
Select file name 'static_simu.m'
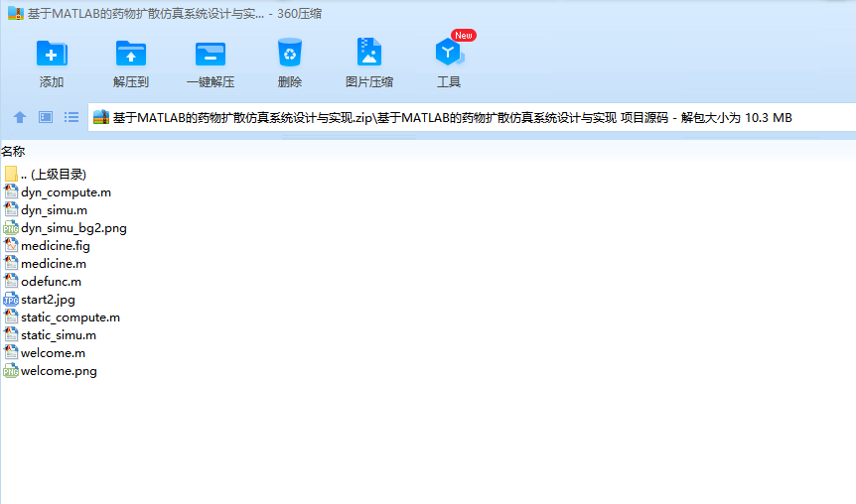(59, 335)
